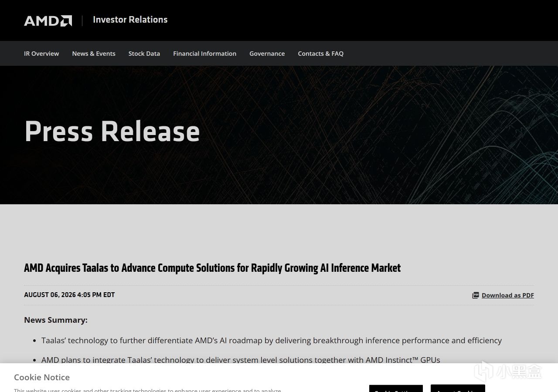Image resolution: width=558 pixels, height=392 pixels.
Task: Open Financial Information section
Action: point(204,54)
